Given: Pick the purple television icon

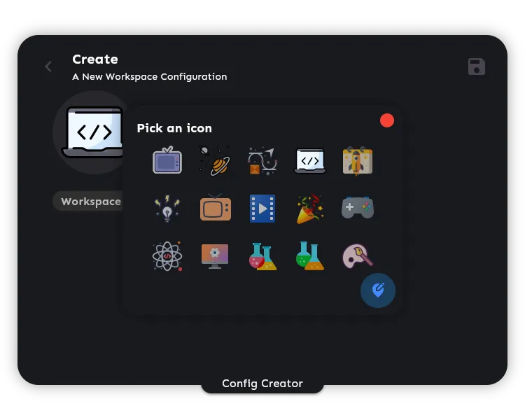Looking at the screenshot, I should [x=167, y=160].
